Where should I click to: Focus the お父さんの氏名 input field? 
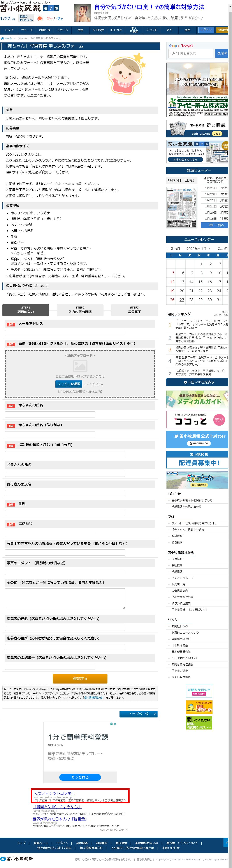coord(65,474)
